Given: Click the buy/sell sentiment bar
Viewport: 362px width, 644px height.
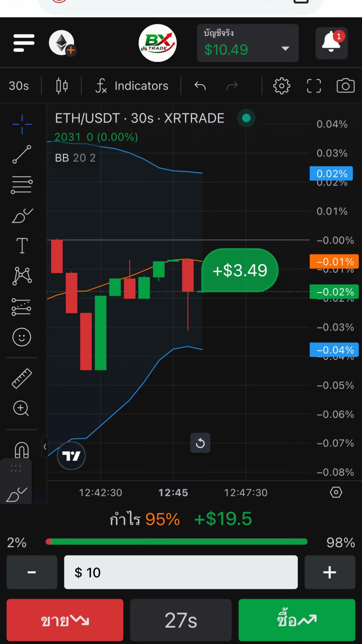Looking at the screenshot, I should pos(176,542).
